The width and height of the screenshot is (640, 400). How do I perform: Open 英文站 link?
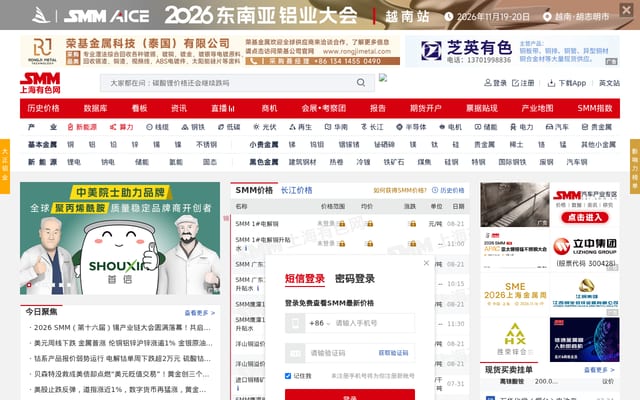click(x=609, y=83)
